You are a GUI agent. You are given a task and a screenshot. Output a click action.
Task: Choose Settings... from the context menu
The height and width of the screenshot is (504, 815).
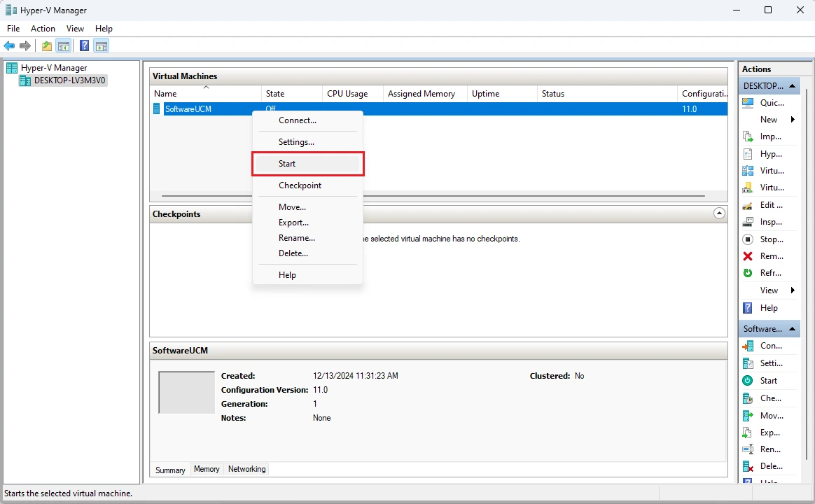pos(307,142)
